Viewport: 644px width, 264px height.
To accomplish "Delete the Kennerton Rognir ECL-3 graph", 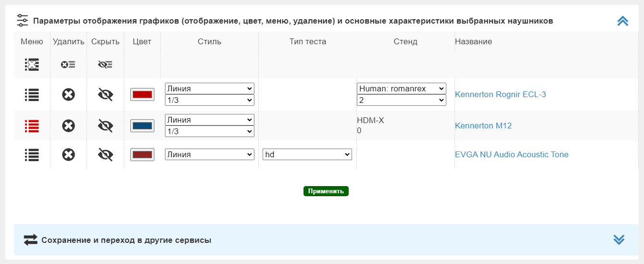I will [x=68, y=95].
